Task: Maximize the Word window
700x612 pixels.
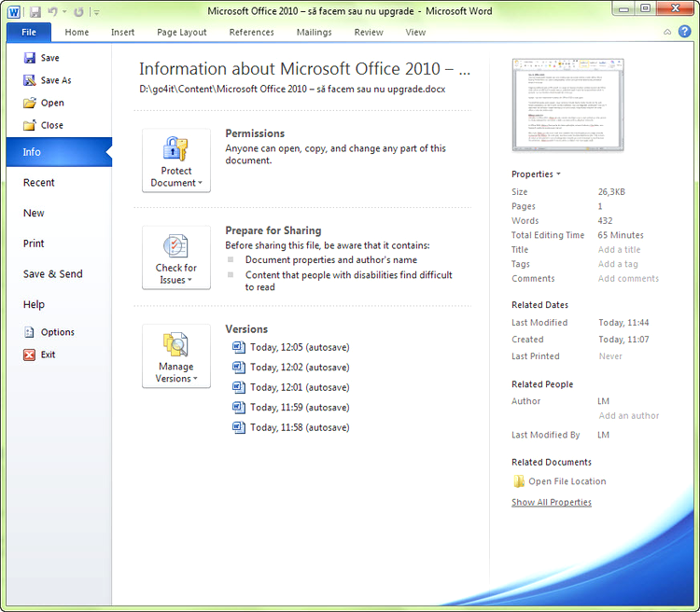Action: coord(645,8)
